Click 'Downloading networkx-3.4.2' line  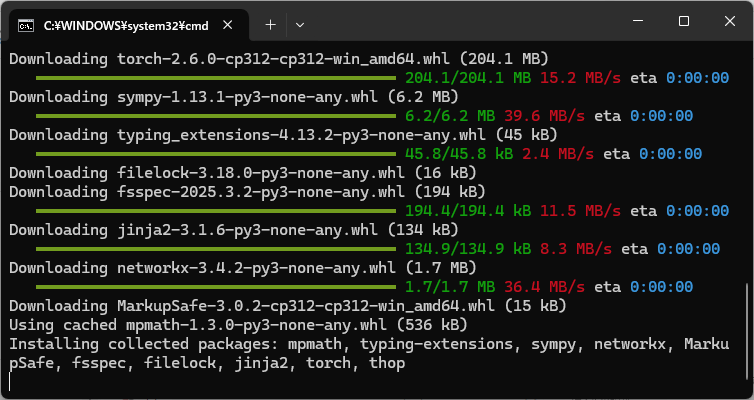pos(243,268)
